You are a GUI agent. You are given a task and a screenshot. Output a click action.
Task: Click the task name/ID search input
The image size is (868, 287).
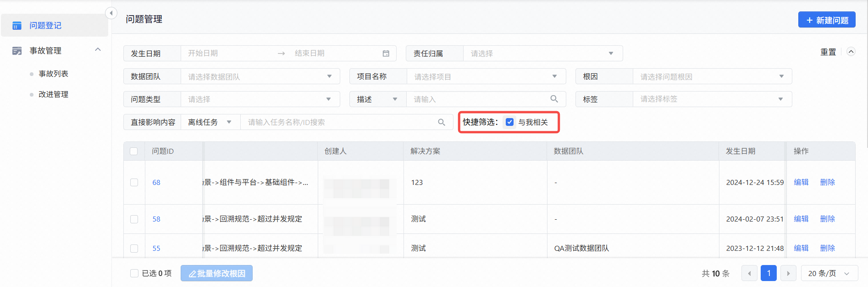click(339, 122)
